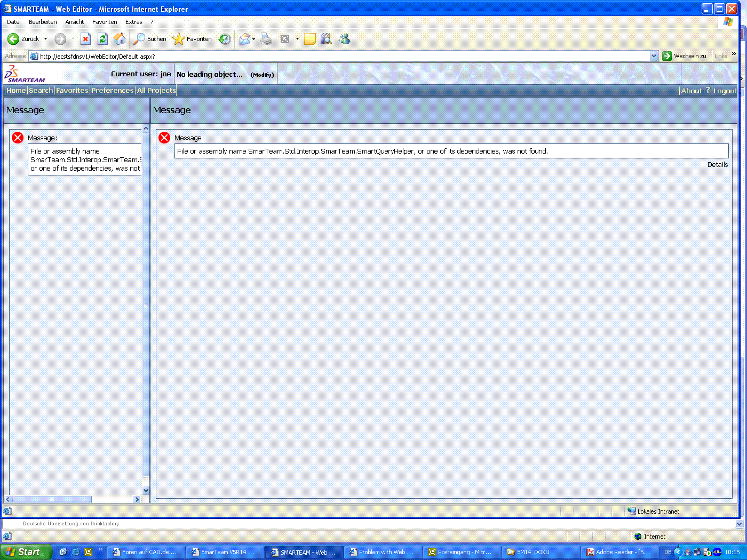This screenshot has height=560, width=747.
Task: Click left pane vertical scrollbar down arrow
Action: click(x=146, y=490)
